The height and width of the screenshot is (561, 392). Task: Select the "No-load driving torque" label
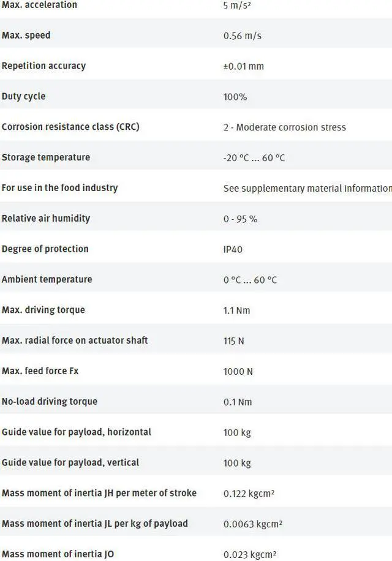[x=50, y=401]
